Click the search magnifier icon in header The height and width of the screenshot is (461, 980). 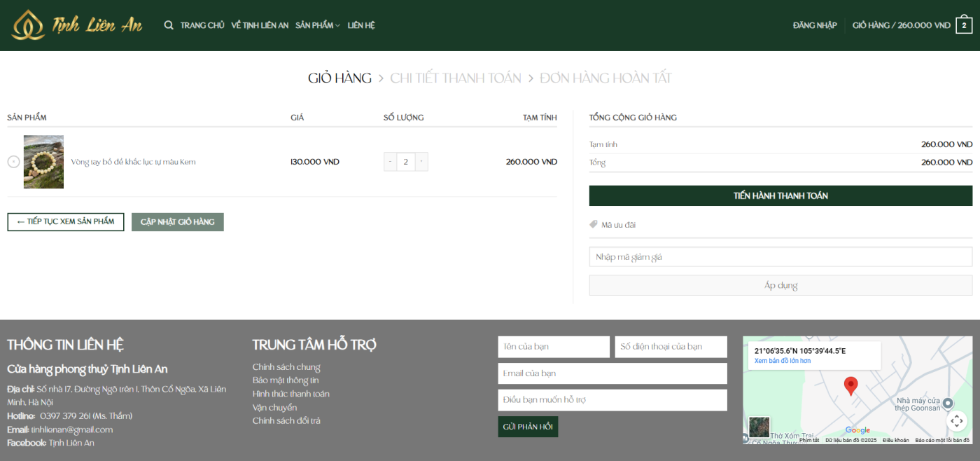point(169,25)
